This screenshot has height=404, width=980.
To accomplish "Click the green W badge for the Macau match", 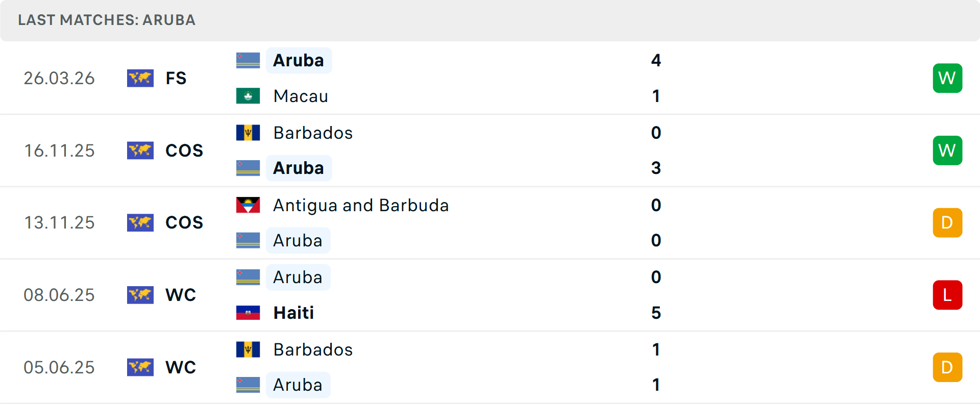I will pyautogui.click(x=947, y=78).
